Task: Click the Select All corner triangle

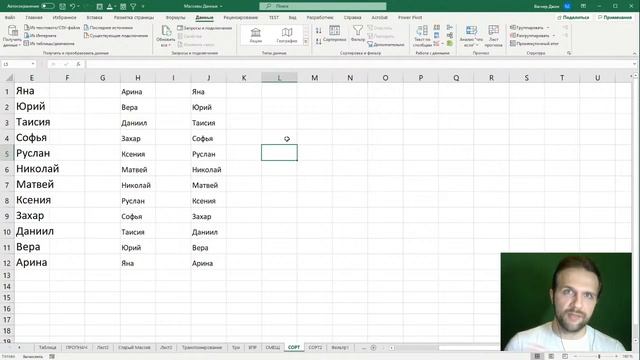Action: point(9,78)
